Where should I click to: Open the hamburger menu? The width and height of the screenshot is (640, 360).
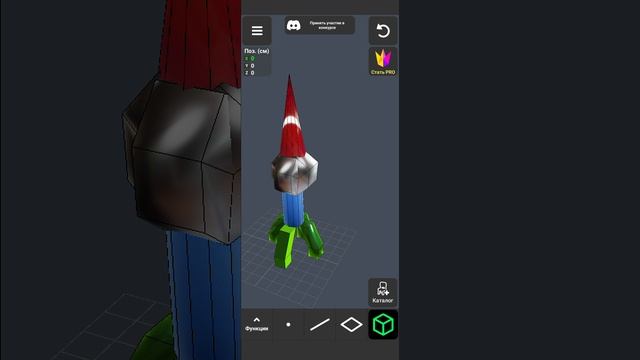[x=257, y=31]
